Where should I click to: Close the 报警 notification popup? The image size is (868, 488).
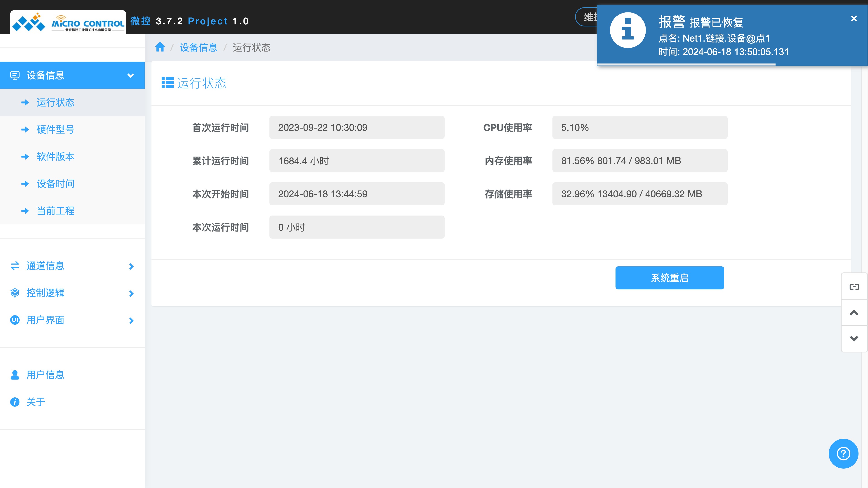(854, 19)
